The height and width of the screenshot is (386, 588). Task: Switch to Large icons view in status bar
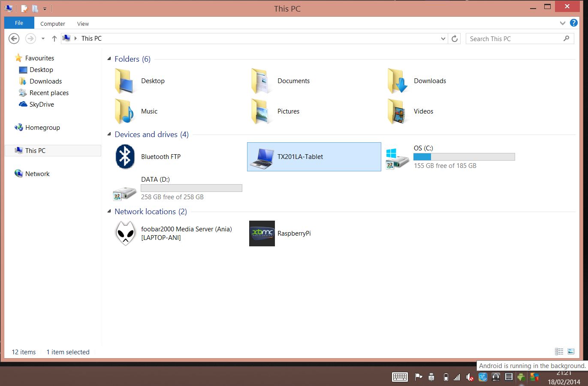coord(570,352)
